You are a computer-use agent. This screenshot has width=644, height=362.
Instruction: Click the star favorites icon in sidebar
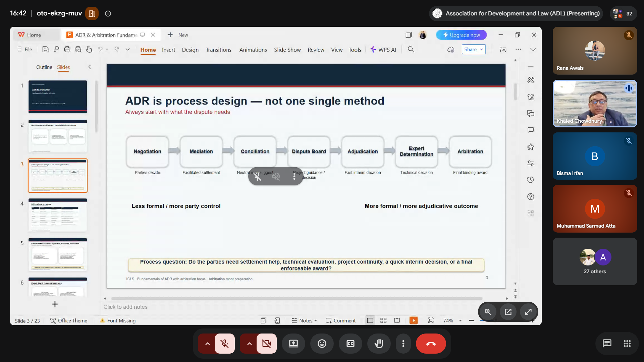pos(531,147)
